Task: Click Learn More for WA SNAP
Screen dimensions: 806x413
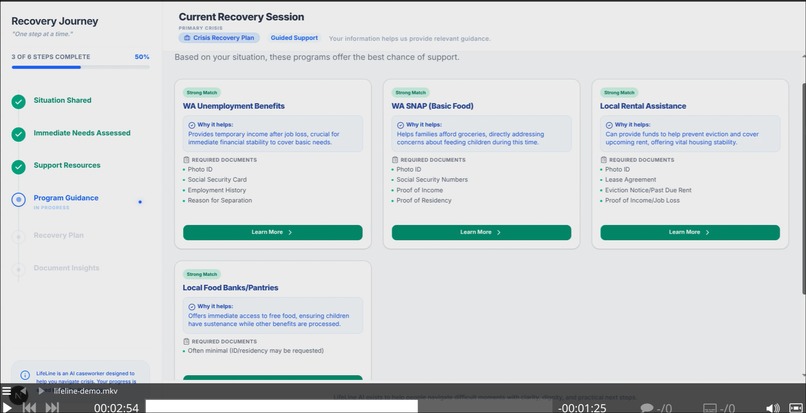Action: tap(481, 232)
